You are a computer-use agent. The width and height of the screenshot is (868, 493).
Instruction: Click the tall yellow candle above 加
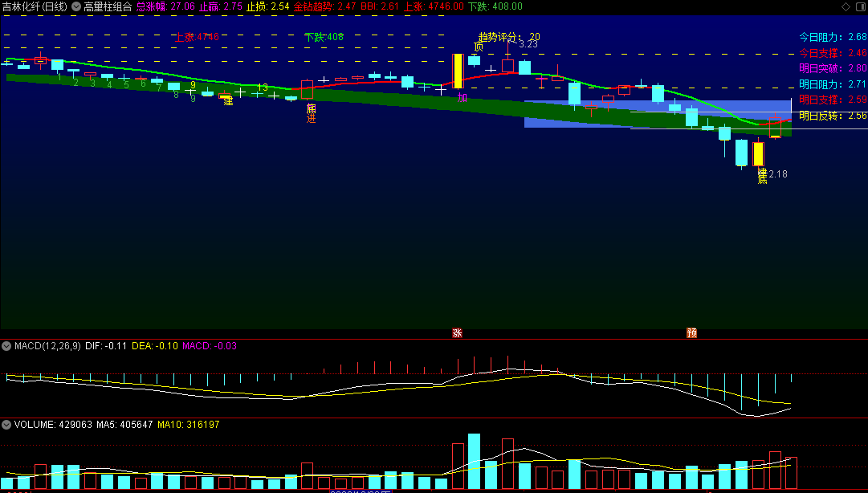click(x=458, y=71)
